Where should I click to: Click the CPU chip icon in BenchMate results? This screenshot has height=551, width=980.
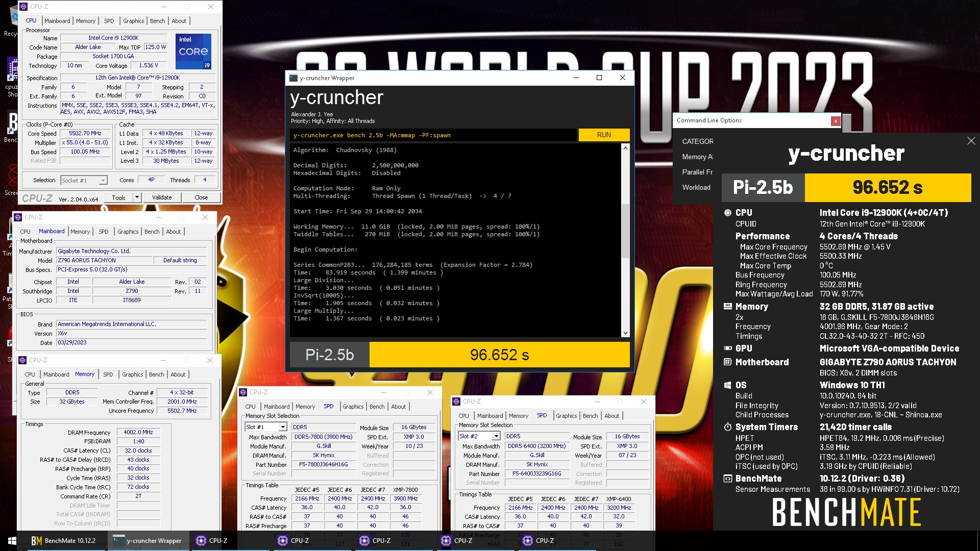(x=728, y=213)
